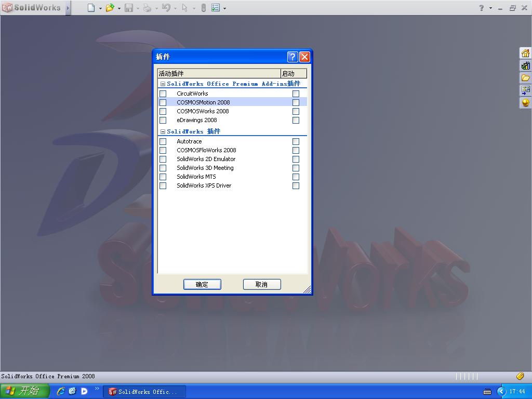Click the 活动插件 column header

click(219, 74)
